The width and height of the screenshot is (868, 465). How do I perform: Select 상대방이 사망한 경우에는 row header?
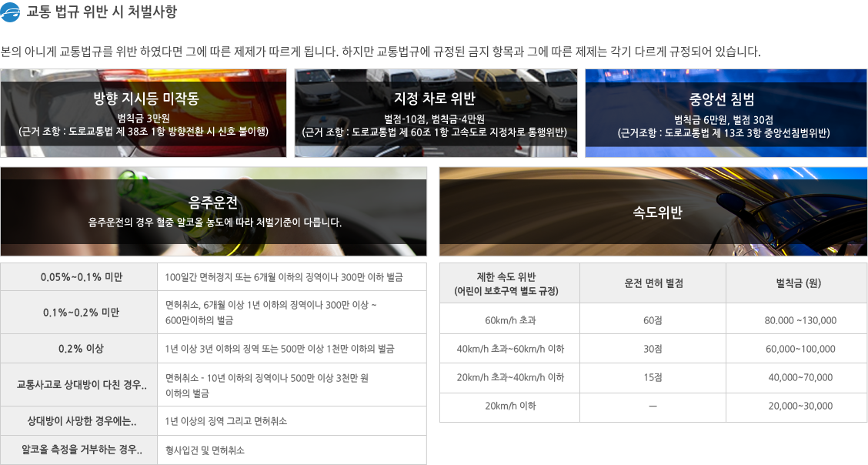tap(79, 421)
